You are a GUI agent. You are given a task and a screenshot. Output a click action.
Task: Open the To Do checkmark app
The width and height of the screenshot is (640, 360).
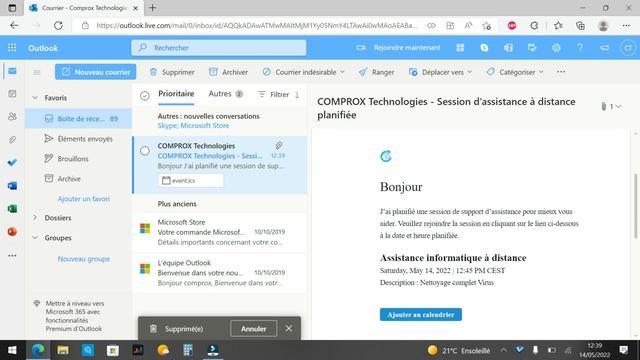[x=12, y=162]
